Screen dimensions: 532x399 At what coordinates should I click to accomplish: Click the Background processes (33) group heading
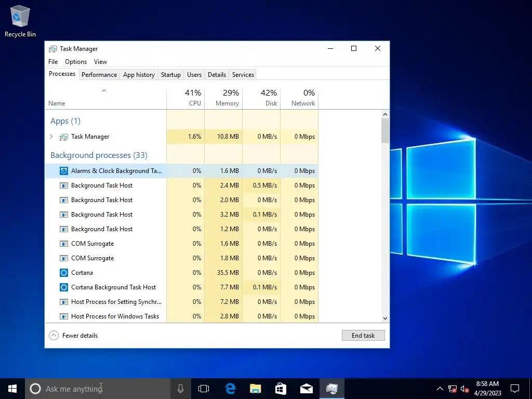coord(99,155)
